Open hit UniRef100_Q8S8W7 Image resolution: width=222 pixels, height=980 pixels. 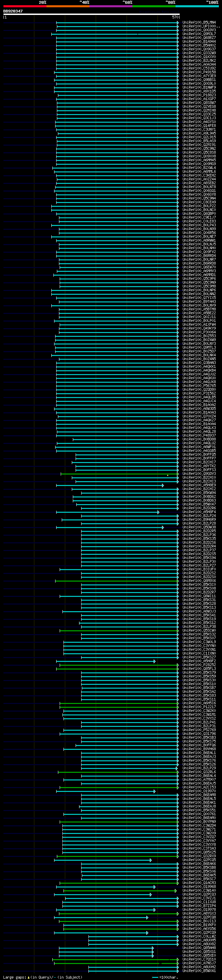tap(199, 103)
